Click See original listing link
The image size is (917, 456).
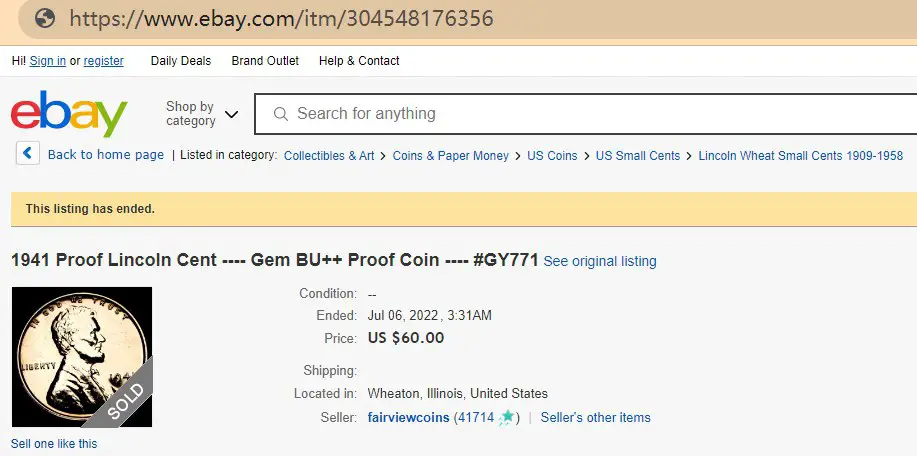[600, 261]
